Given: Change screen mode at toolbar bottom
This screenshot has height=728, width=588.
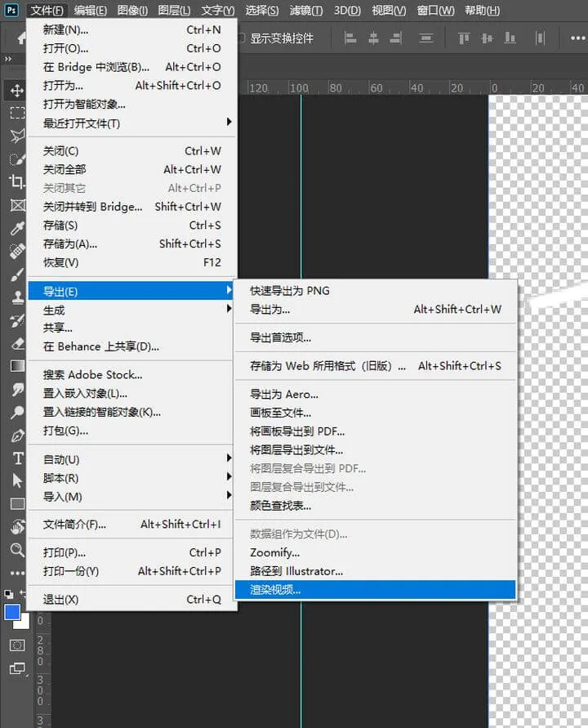Looking at the screenshot, I should (x=16, y=668).
